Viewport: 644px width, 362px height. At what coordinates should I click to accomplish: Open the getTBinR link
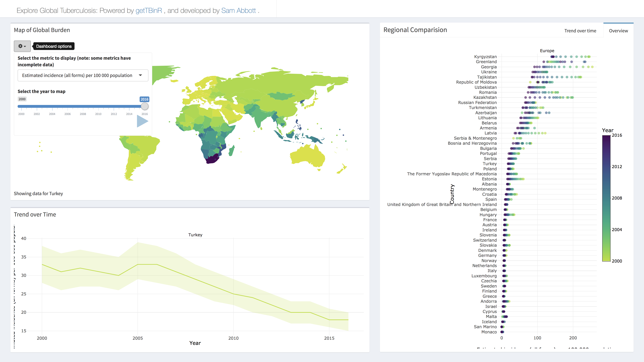[149, 11]
